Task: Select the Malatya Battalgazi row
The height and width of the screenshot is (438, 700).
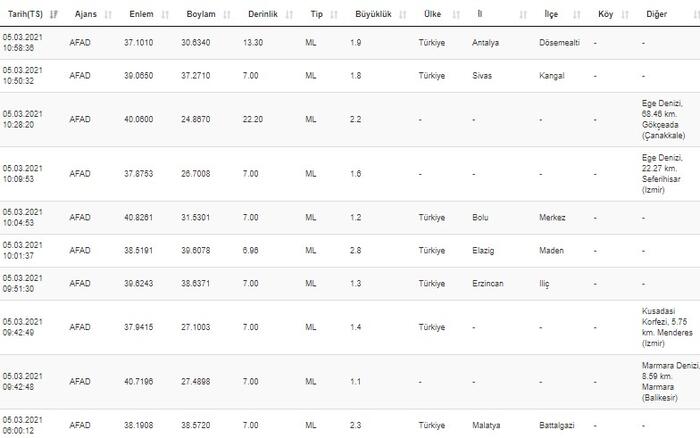Action: [x=350, y=425]
